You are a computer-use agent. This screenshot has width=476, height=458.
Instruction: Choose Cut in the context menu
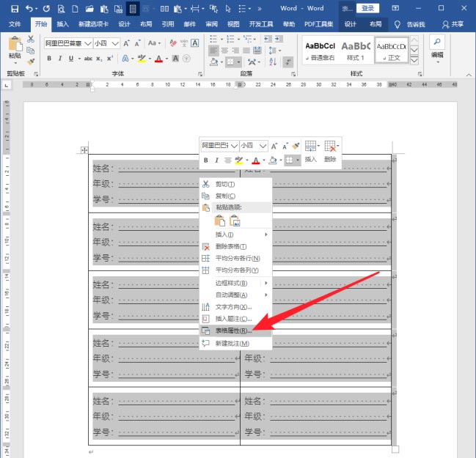235,184
